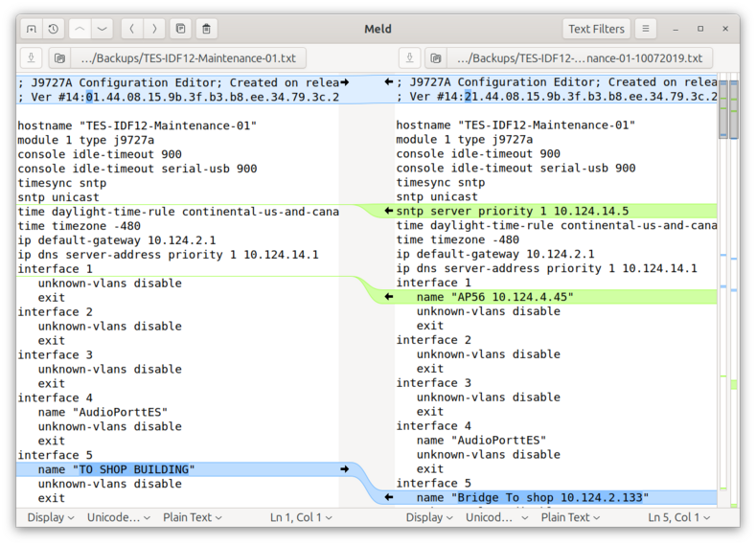
Task: Open the TES-IDF12-Maintenance-01.txt file selector
Action: [x=189, y=58]
